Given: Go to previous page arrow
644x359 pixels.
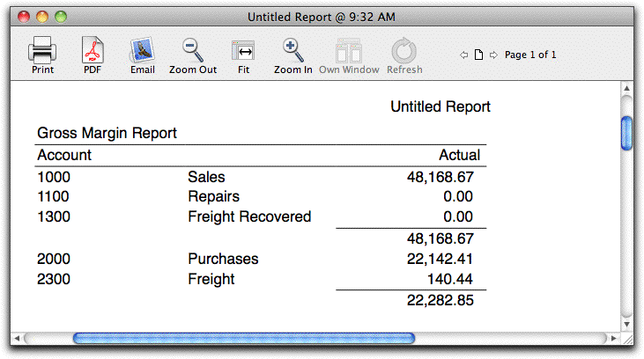Looking at the screenshot, I should (x=463, y=55).
